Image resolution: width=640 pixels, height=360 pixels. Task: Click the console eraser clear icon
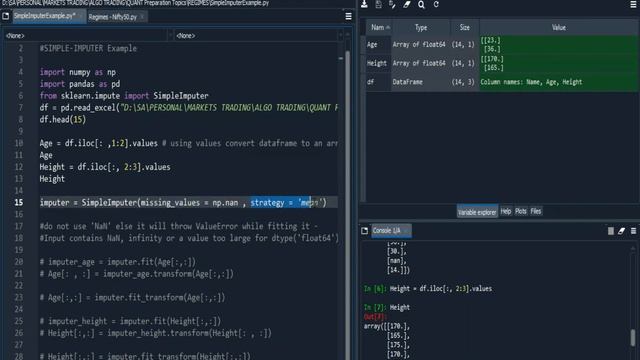pos(621,231)
